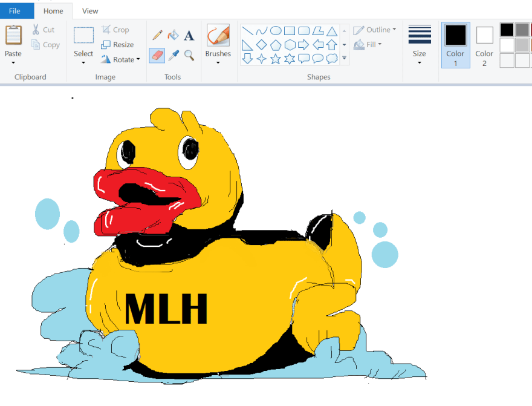Select the Fill with color bucket tool

pos(174,35)
